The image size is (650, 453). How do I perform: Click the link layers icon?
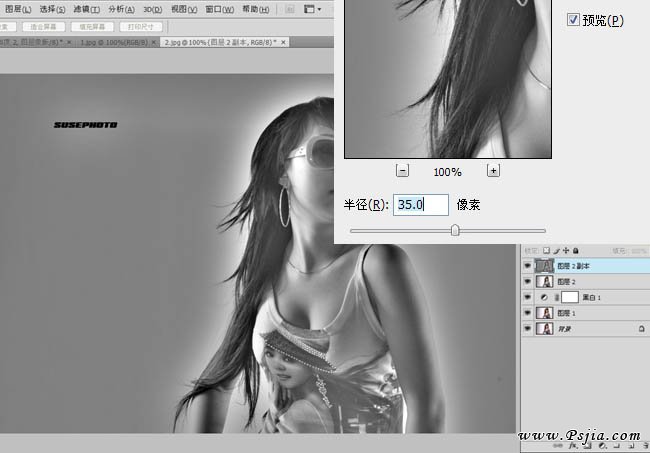(x=558, y=446)
